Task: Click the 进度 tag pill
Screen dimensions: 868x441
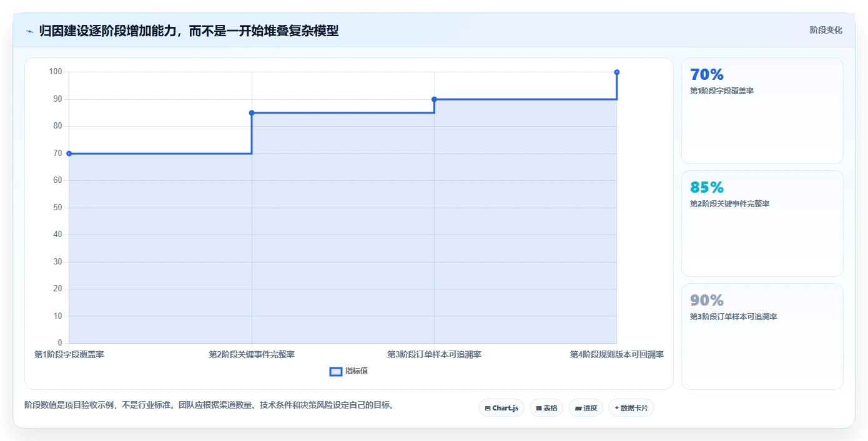Action: 586,408
